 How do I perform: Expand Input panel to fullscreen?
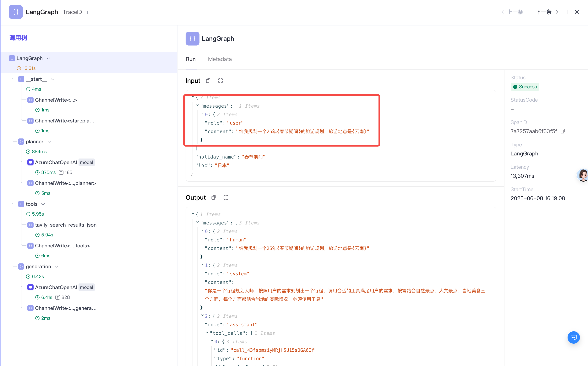220,81
